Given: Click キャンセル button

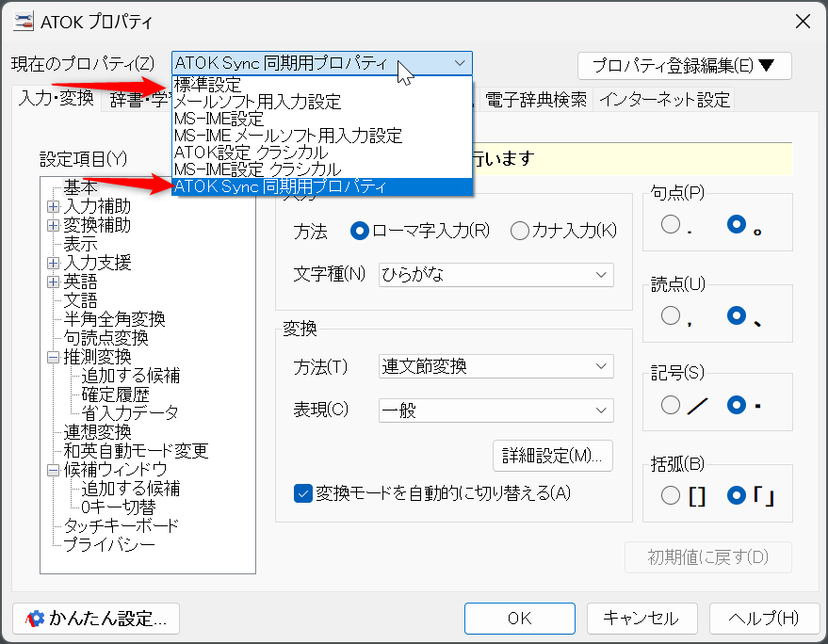Looking at the screenshot, I should coord(641,619).
